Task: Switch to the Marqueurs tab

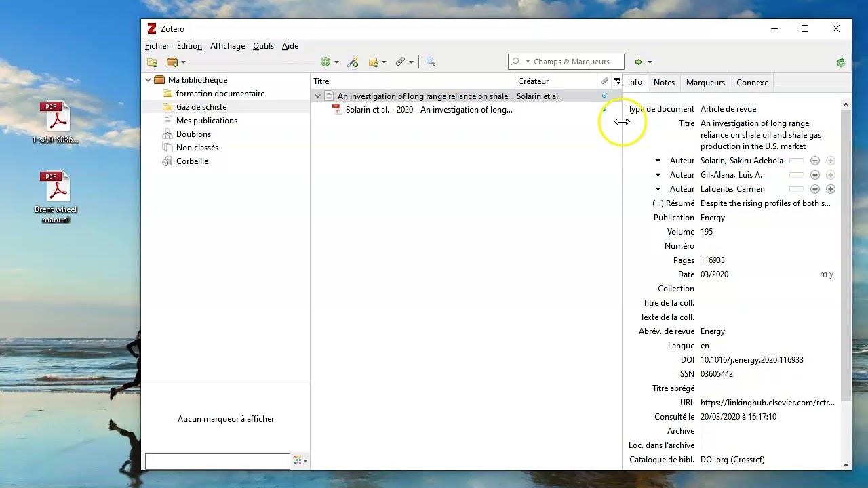Action: (x=705, y=83)
